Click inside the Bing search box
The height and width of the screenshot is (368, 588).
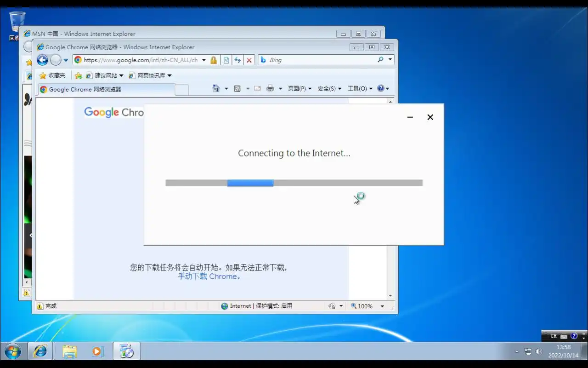[x=322, y=60]
